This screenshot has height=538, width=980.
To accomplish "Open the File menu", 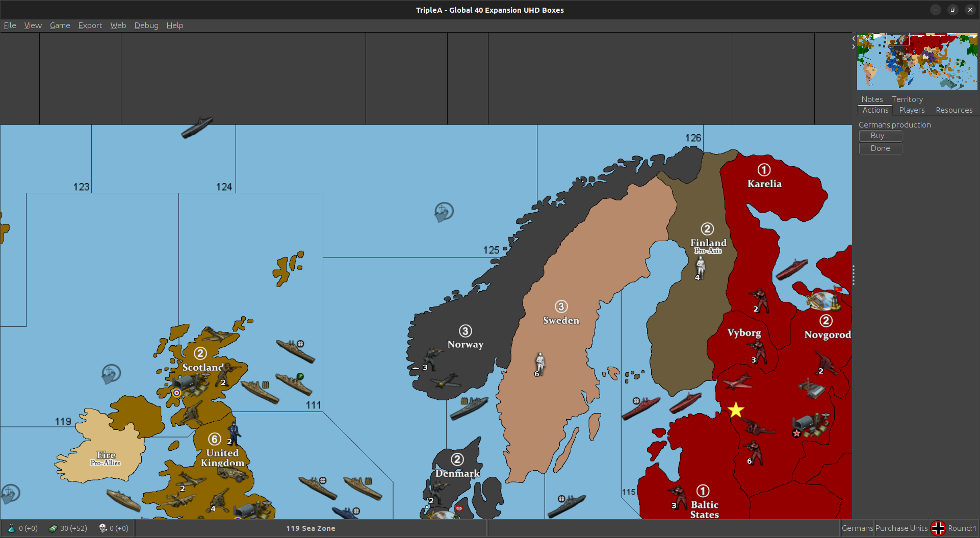I will point(10,25).
